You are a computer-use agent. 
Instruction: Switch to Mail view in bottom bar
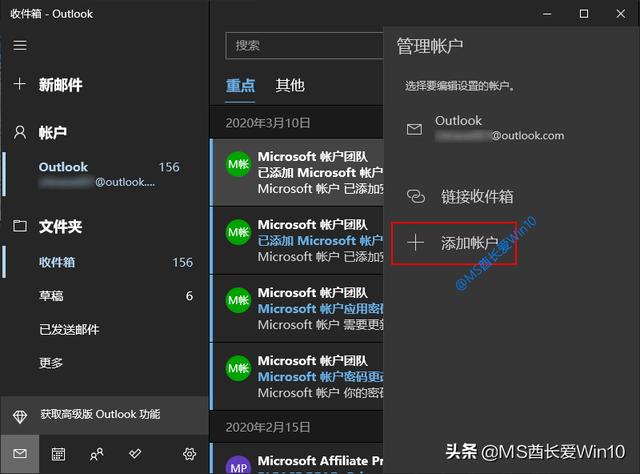pos(20,454)
